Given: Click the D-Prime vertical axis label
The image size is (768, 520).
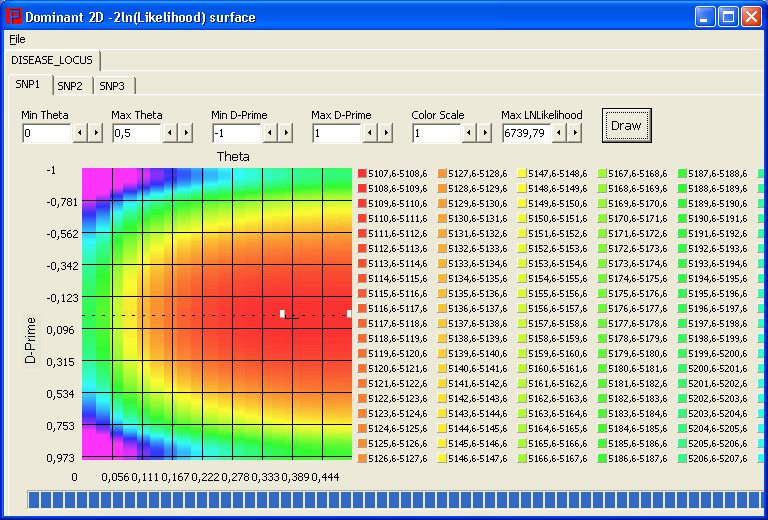Looking at the screenshot, I should pos(31,340).
